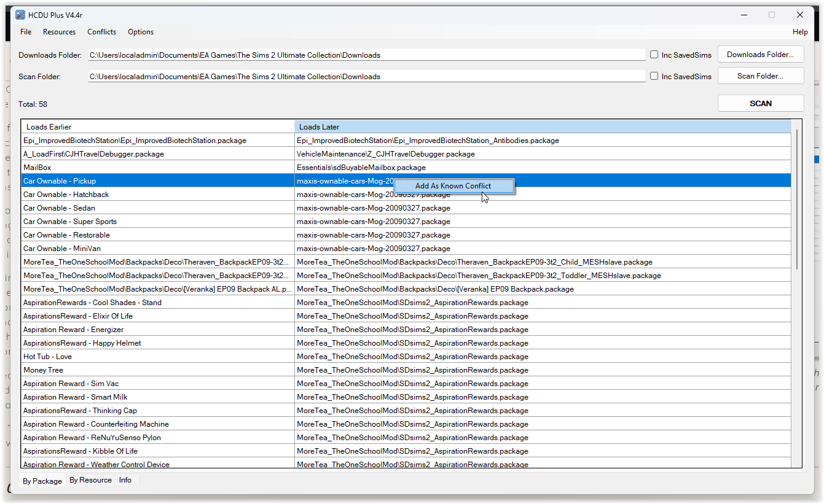Open the File menu
The width and height of the screenshot is (824, 504).
25,31
